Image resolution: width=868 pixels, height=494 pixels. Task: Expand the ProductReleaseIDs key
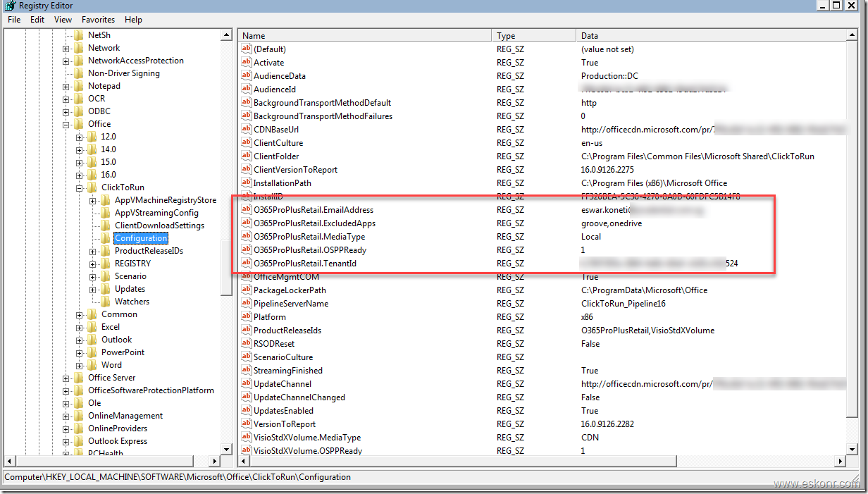pos(92,251)
